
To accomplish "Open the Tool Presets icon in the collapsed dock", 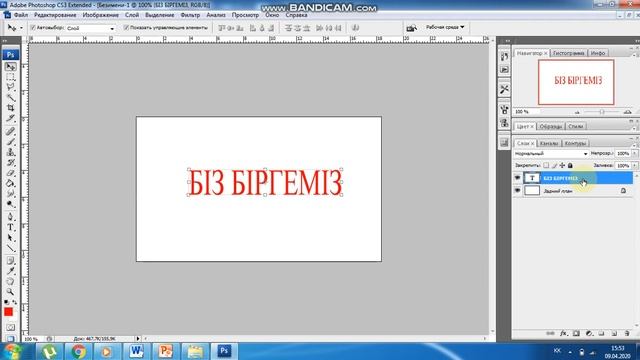I will (x=504, y=89).
